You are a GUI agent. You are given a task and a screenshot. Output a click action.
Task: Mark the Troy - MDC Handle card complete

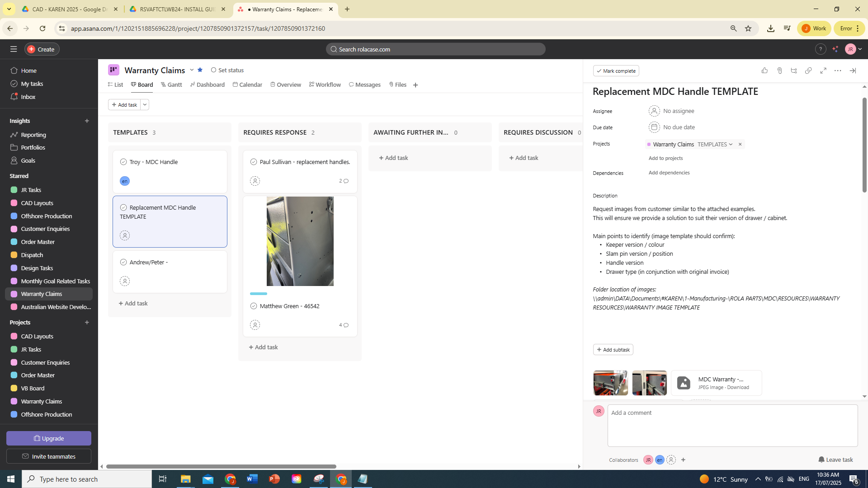pyautogui.click(x=123, y=162)
